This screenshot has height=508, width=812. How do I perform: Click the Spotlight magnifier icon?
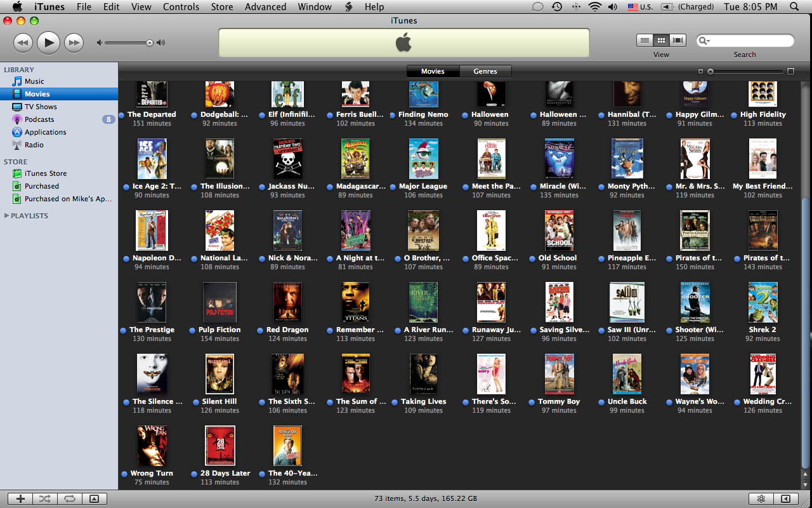pos(794,7)
